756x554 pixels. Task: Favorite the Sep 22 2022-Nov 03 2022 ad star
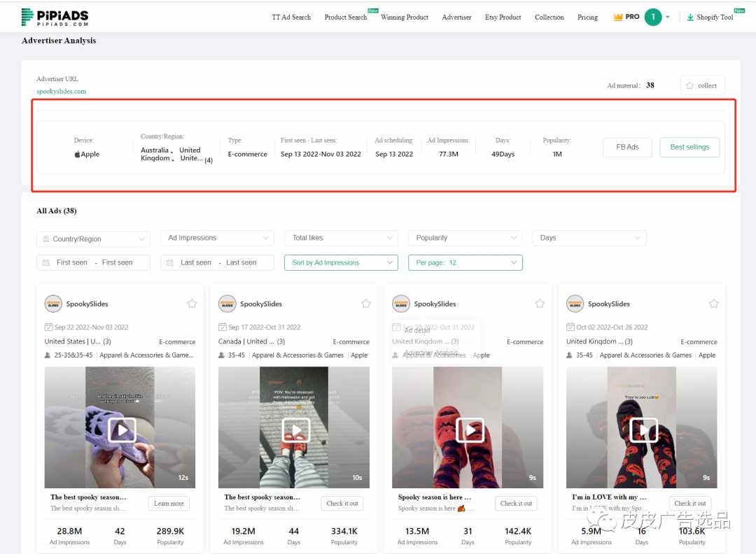point(192,304)
